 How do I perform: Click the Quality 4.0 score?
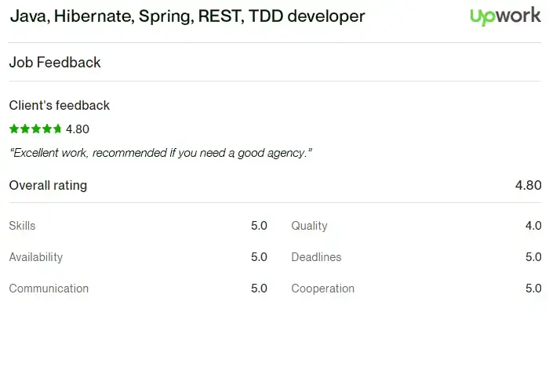(533, 226)
